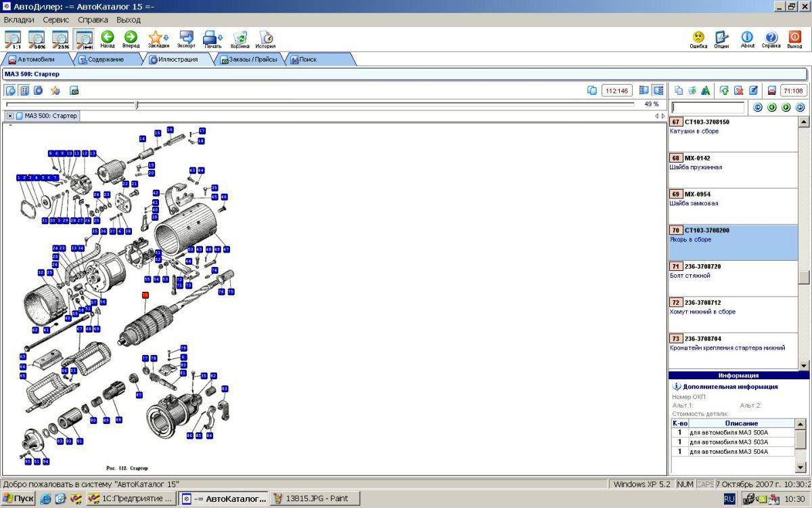Viewport: 812px width, 508px height.
Task: Open the Печать print dropdown
Action: coord(220,38)
